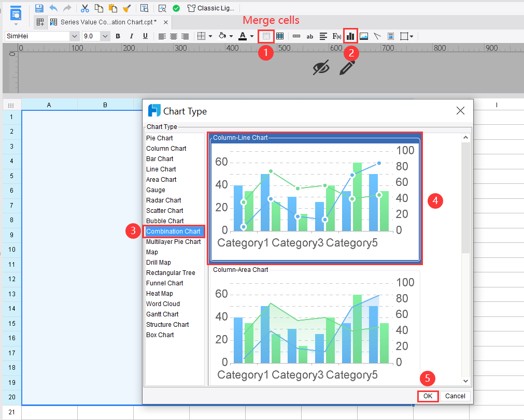Expand the font color dropdown arrow
This screenshot has height=420, width=524.
click(x=252, y=36)
